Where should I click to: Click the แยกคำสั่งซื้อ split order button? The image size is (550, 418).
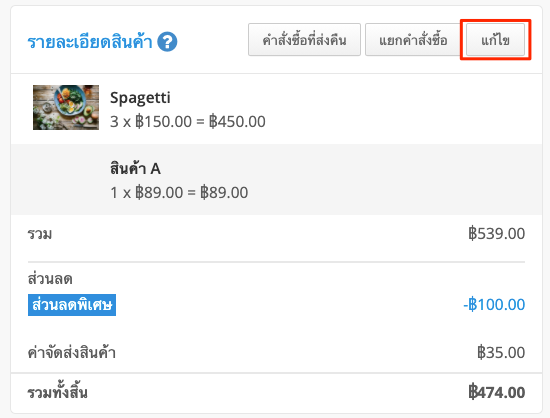[x=413, y=40]
